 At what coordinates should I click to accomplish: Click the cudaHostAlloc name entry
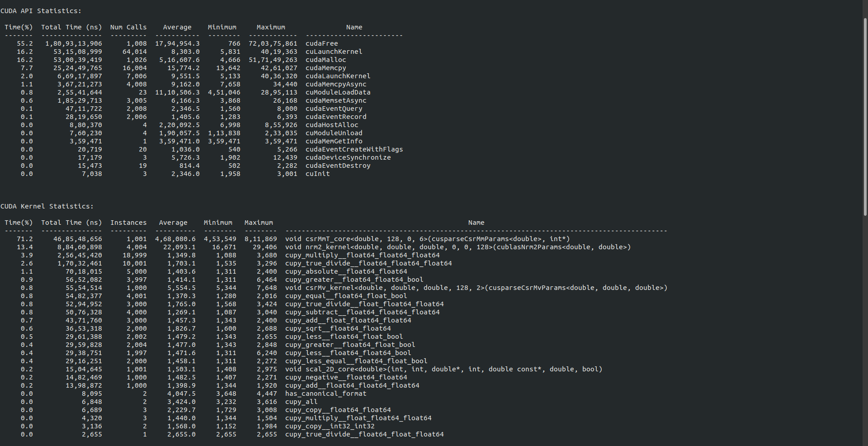(332, 125)
